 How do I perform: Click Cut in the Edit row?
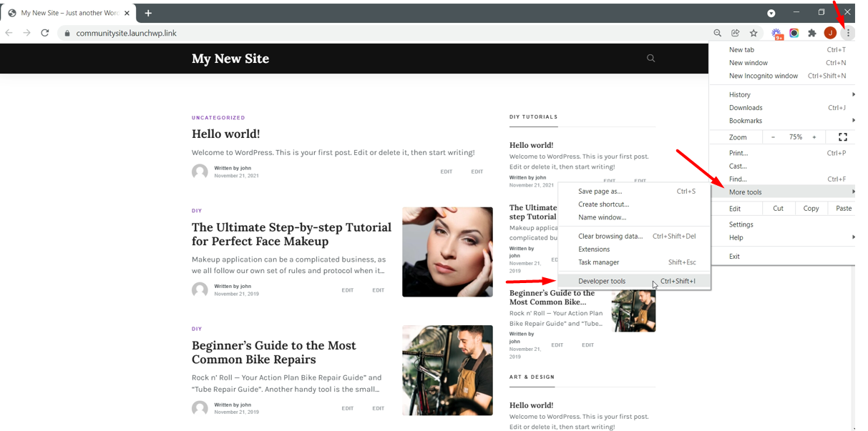coord(778,209)
